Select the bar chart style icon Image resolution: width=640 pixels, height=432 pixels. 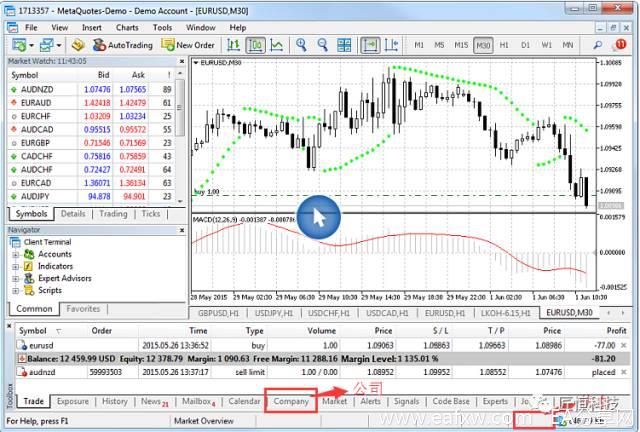[x=233, y=45]
